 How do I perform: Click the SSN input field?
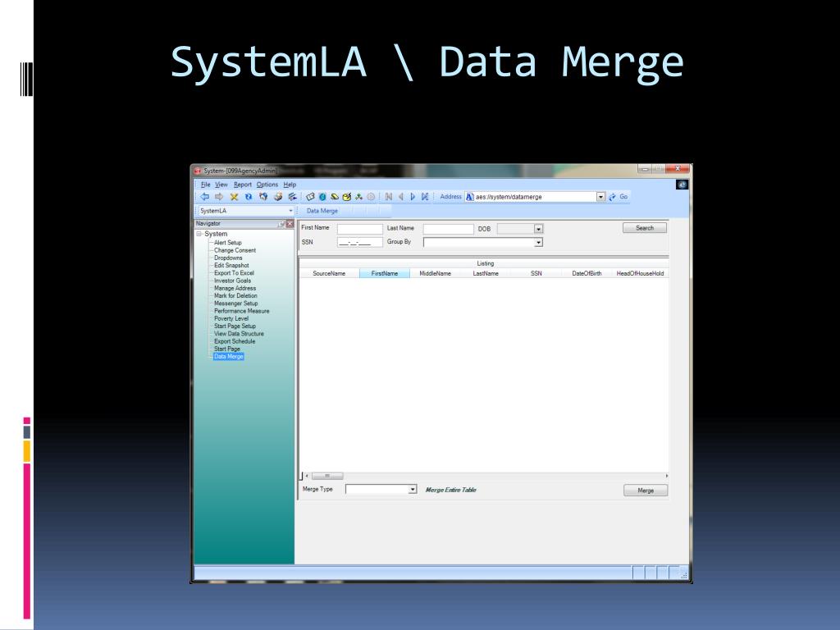360,243
